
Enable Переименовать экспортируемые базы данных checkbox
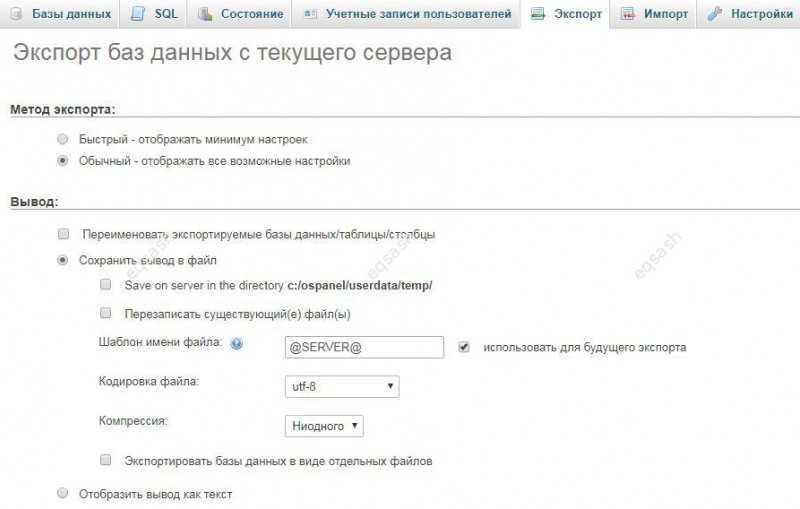(63, 234)
